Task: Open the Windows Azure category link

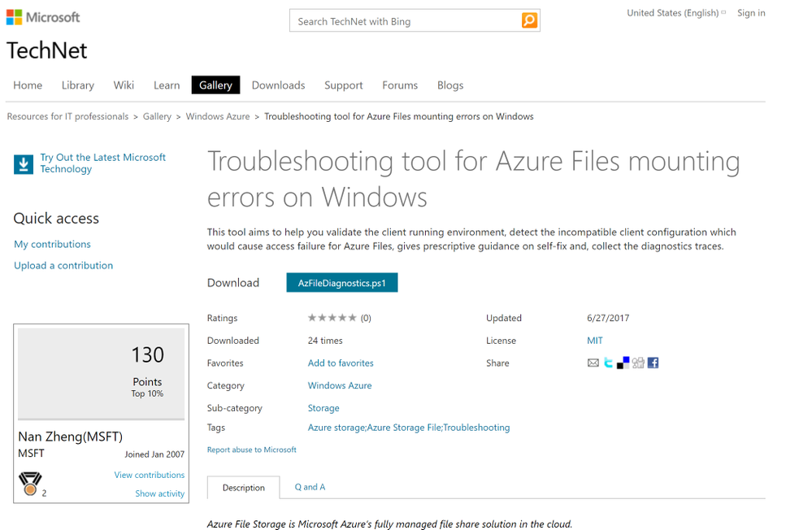Action: point(340,385)
